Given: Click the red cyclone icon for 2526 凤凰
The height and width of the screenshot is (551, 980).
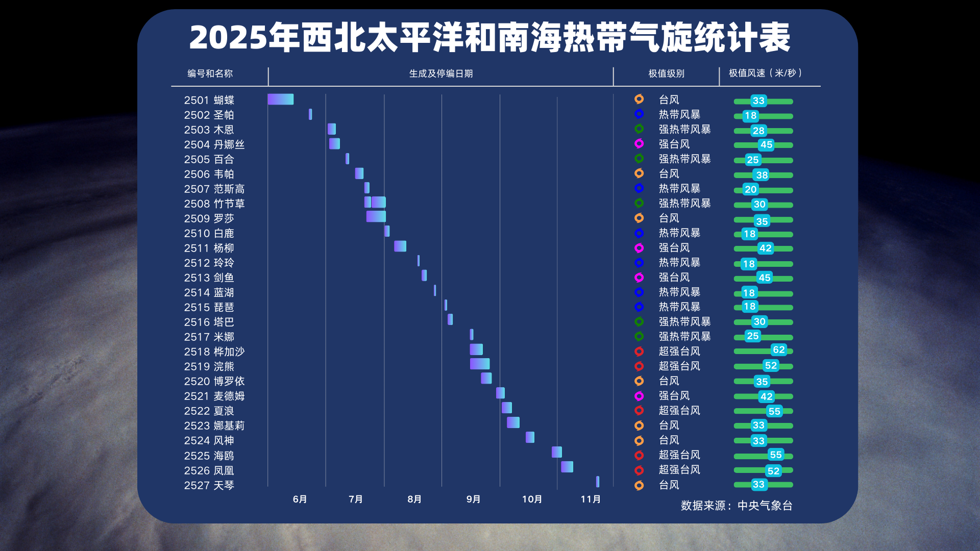Looking at the screenshot, I should click(x=639, y=470).
